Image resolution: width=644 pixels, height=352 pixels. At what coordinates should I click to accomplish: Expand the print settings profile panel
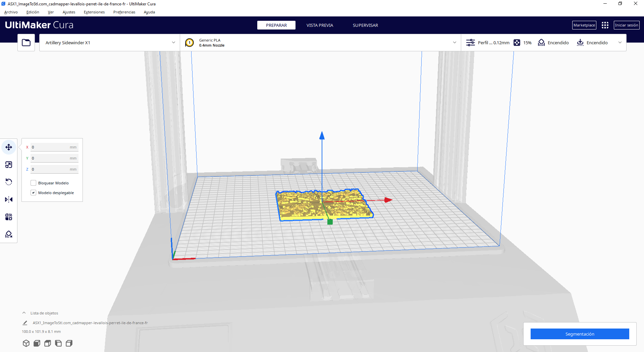pyautogui.click(x=543, y=43)
